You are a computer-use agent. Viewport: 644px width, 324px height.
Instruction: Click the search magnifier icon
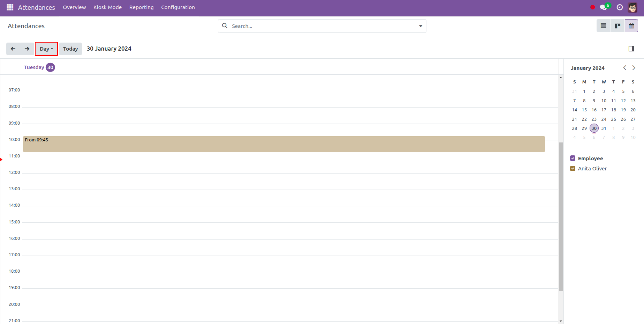225,26
